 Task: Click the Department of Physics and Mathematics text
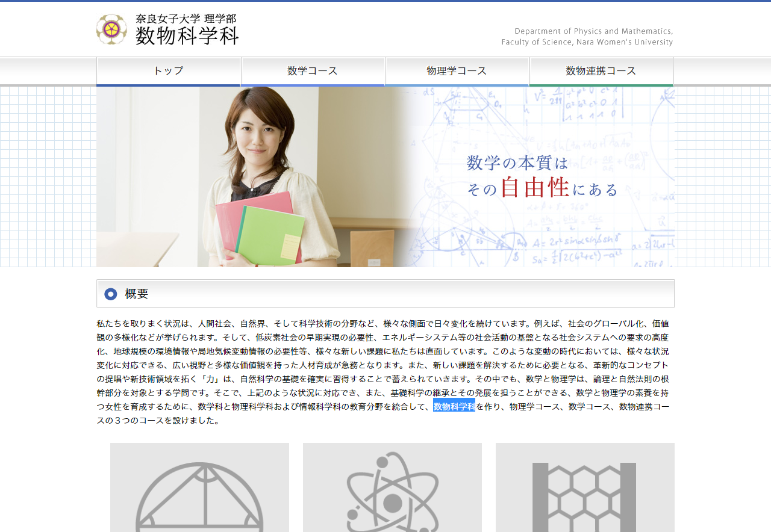(594, 31)
